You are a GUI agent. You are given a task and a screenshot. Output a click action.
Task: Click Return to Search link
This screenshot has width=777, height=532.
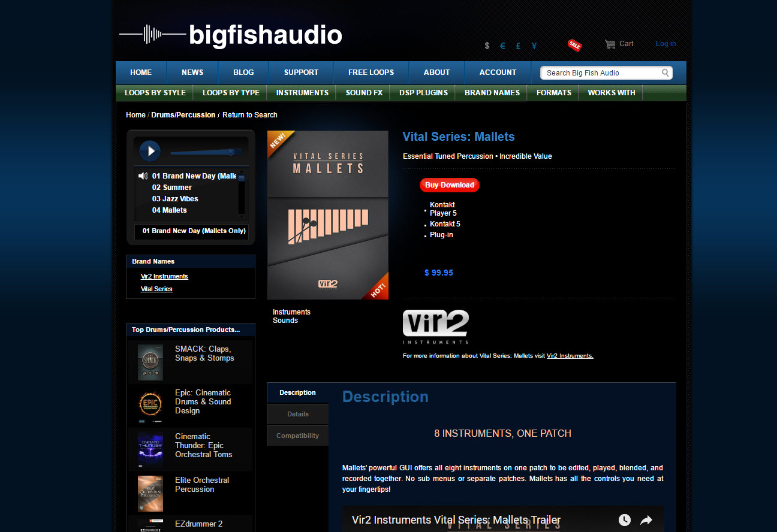tap(250, 115)
